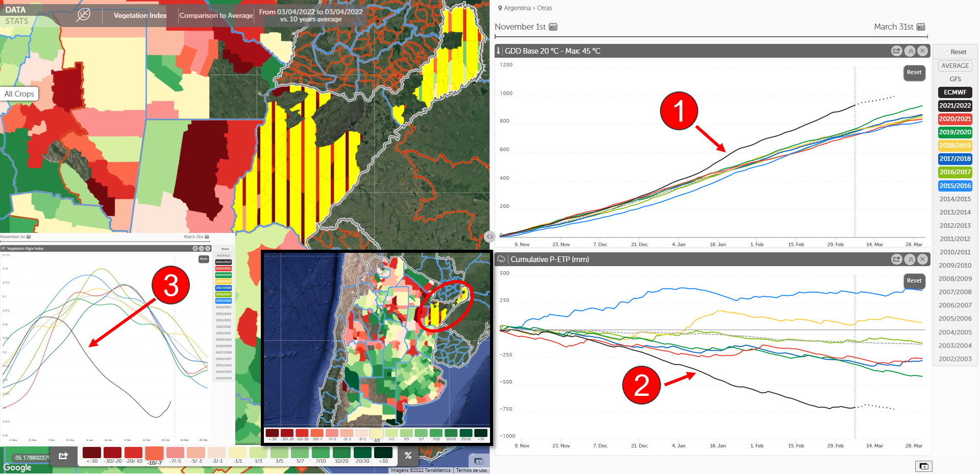Reset zoom on the GDD chart

point(914,73)
